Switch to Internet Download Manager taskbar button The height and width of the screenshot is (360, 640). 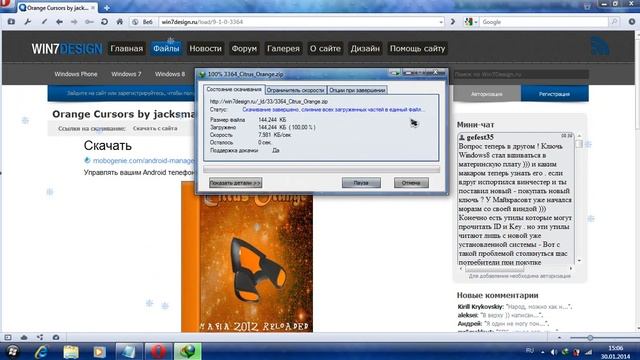click(x=187, y=351)
